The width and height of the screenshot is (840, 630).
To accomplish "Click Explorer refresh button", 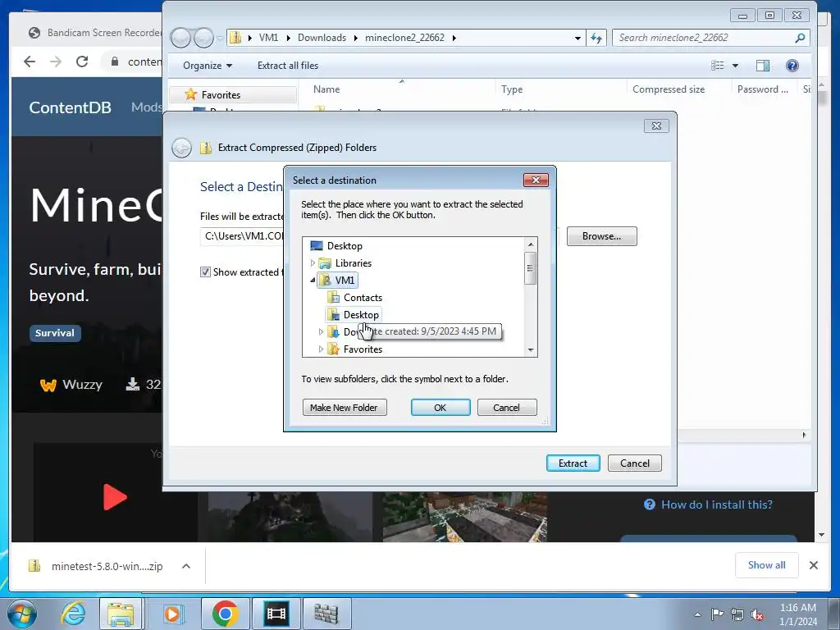I will point(596,38).
